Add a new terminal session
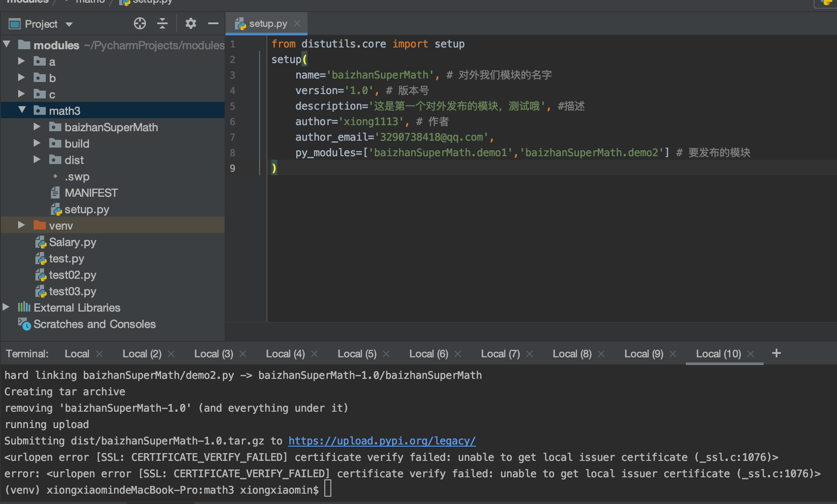This screenshot has height=504, width=837. pyautogui.click(x=776, y=353)
